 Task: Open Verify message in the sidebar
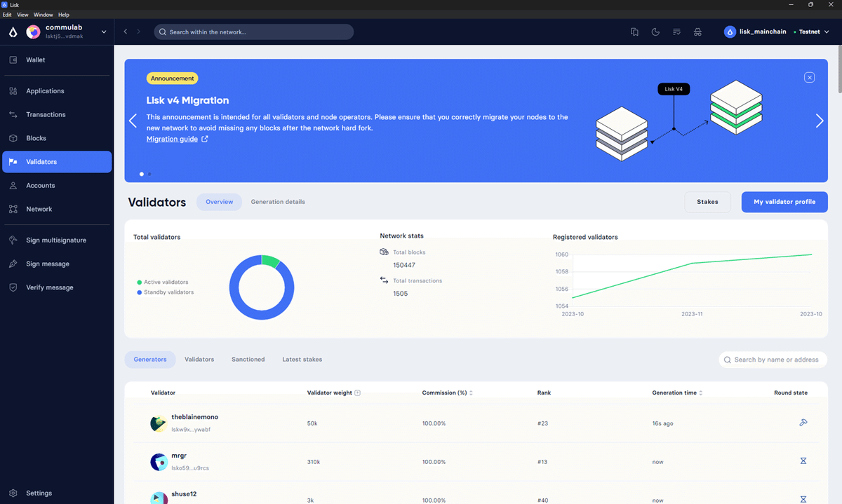coord(57,287)
